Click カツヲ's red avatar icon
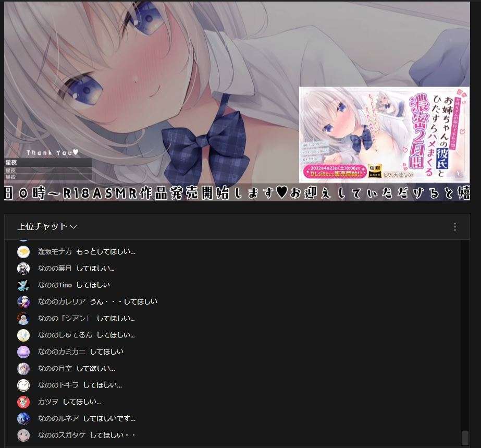Viewport: 481px width, 448px height. (x=23, y=402)
